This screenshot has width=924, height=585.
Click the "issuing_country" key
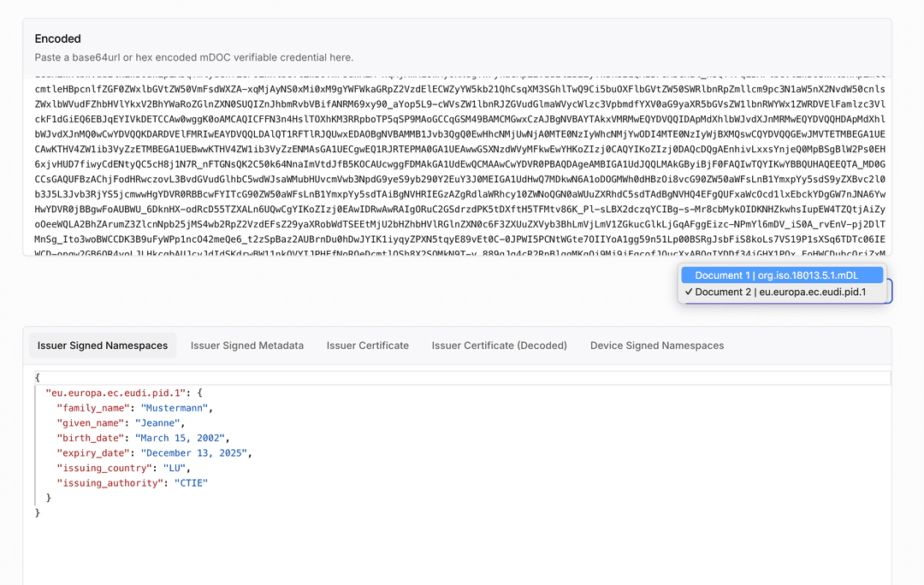pos(104,468)
